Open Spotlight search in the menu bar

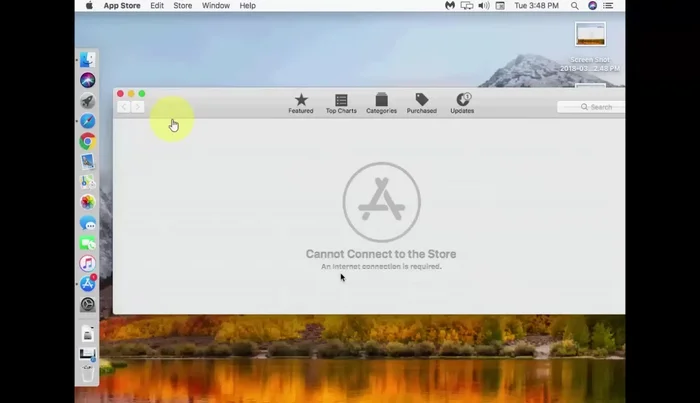[x=575, y=6]
